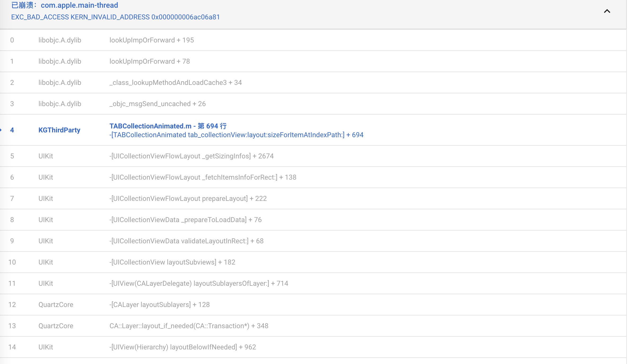Select CA::Layer::layout_if_needed frame
631x364 pixels.
[x=313, y=326]
